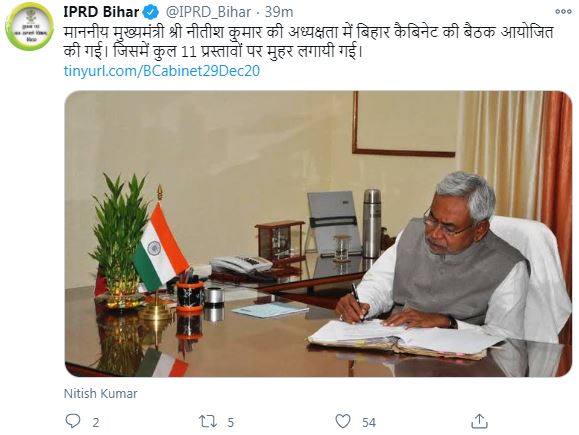Like the tweet with the heart icon
This screenshot has height=435, width=579.
(x=343, y=421)
